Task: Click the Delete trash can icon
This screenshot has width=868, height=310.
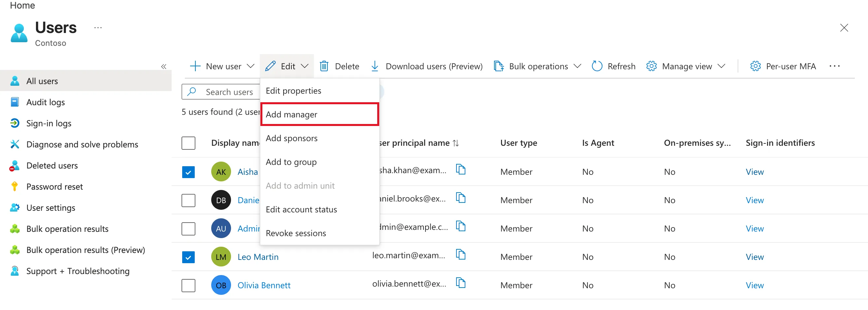Action: [324, 66]
